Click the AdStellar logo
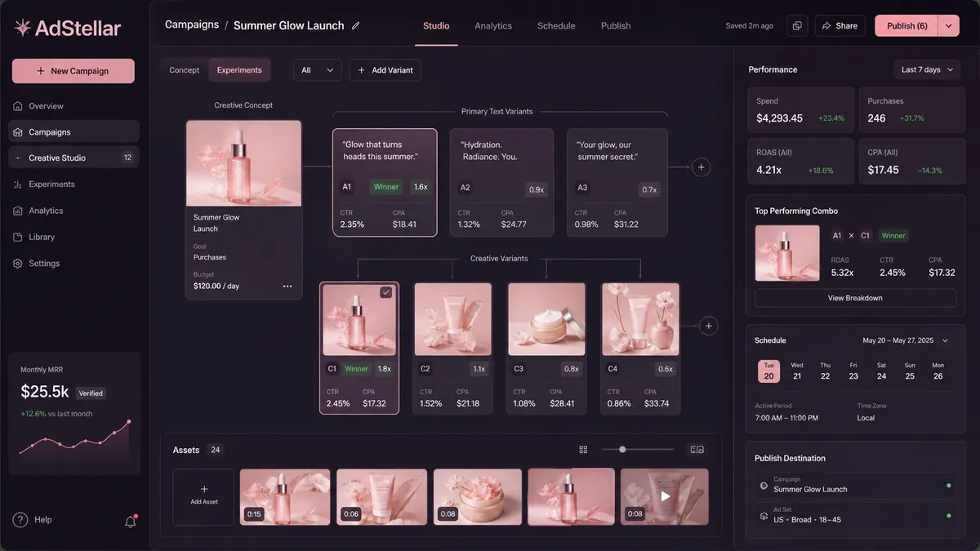The height and width of the screenshot is (551, 980). [x=68, y=29]
